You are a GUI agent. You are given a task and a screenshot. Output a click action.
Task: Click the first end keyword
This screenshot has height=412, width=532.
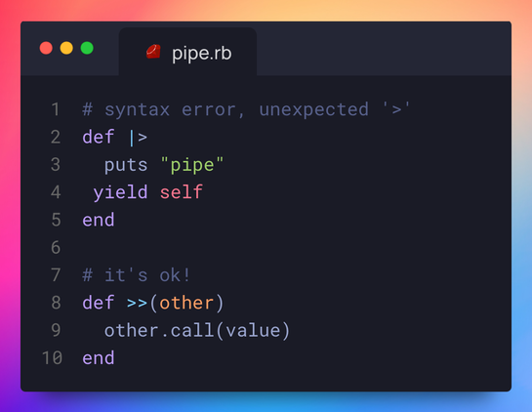(99, 220)
